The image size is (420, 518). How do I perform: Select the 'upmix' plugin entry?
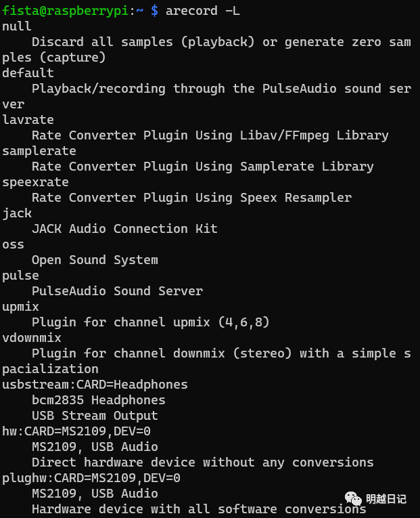click(20, 306)
